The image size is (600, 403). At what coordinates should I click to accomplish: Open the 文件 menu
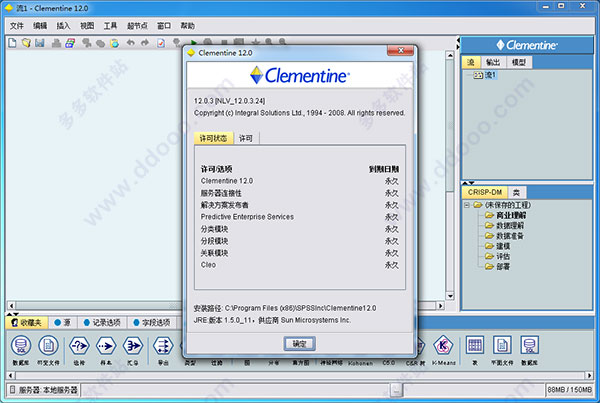pos(16,26)
